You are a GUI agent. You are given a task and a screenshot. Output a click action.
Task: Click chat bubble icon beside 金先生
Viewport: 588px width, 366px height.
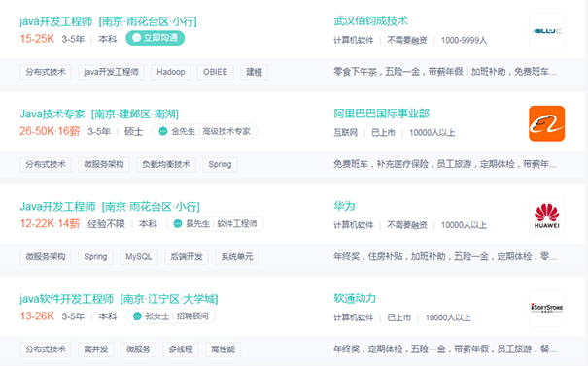pyautogui.click(x=162, y=131)
